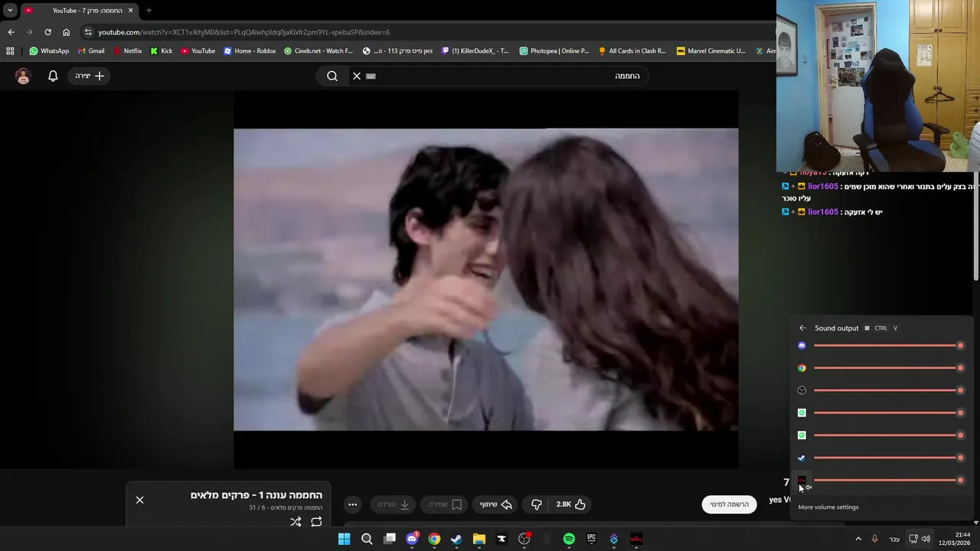Mute the Discord app in Sound output
This screenshot has height=551, width=980.
point(802,346)
